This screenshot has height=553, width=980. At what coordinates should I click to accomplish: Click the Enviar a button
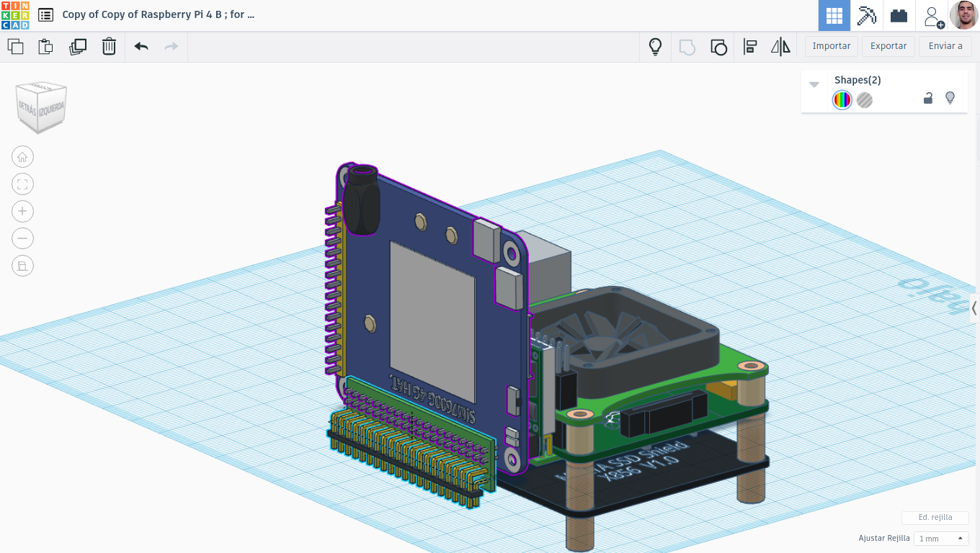point(945,46)
